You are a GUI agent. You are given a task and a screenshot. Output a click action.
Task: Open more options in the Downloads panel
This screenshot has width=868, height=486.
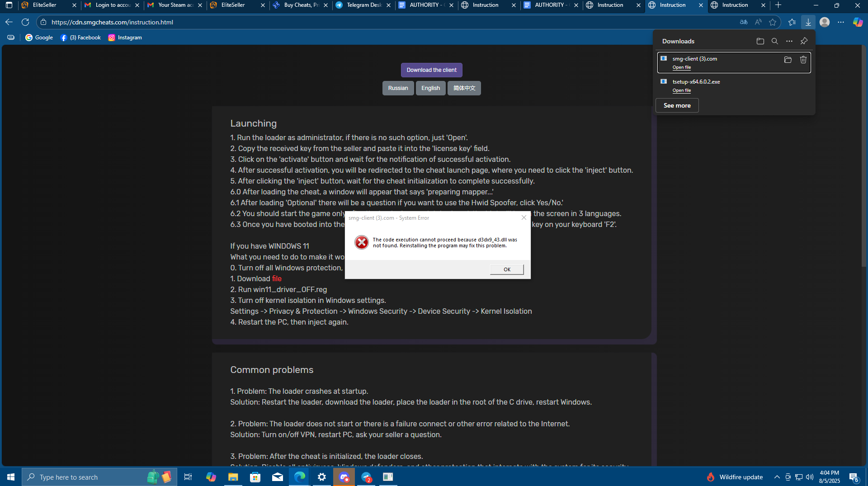point(789,41)
